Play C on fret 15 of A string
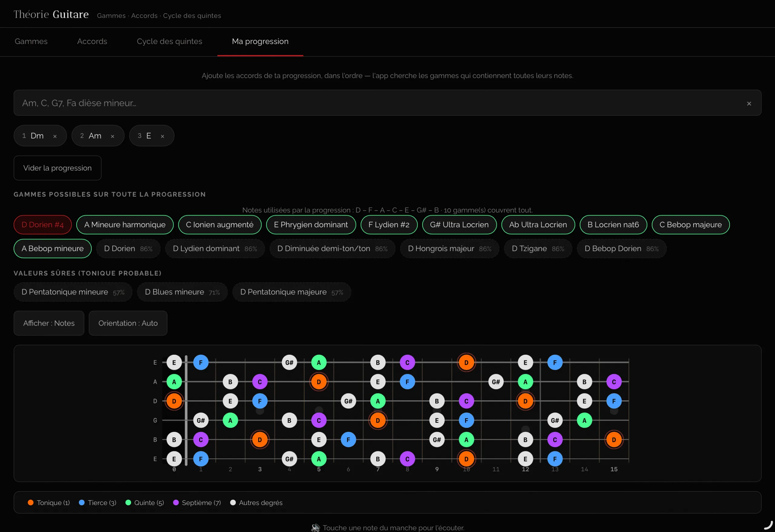 click(x=614, y=382)
